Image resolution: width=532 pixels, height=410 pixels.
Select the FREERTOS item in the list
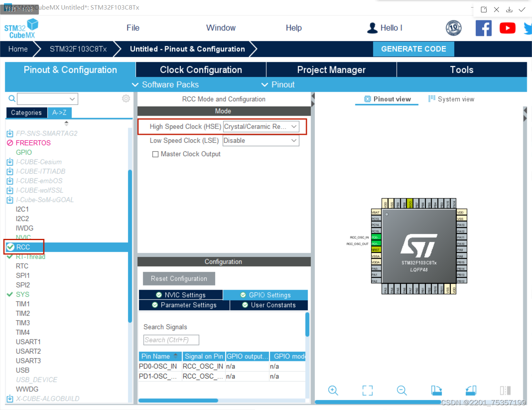click(33, 143)
